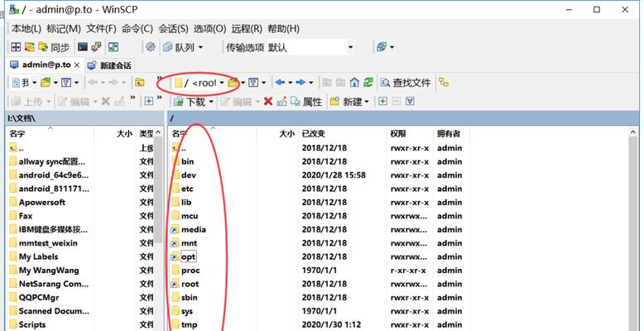The image size is (644, 331).
Task: Delete remote file with red X icon
Action: point(268,101)
